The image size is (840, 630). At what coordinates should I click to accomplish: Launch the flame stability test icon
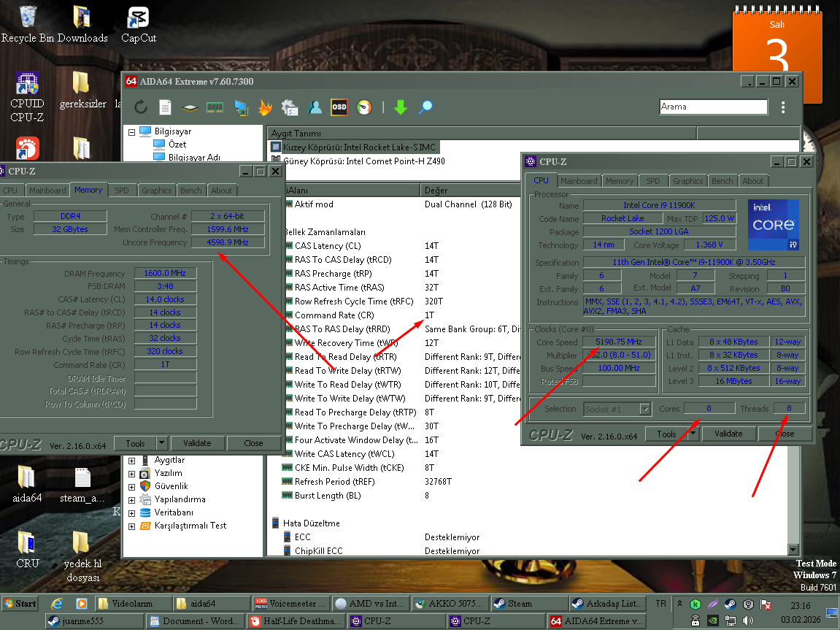265,107
